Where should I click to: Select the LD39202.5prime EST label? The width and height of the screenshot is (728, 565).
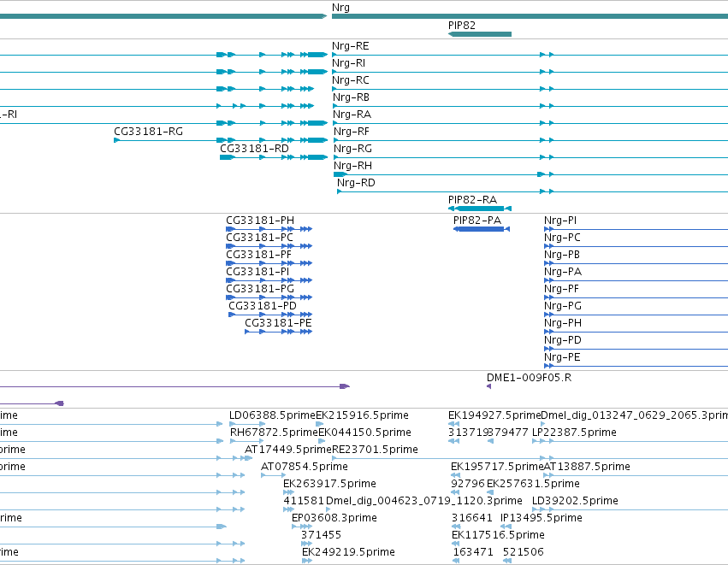point(575,502)
